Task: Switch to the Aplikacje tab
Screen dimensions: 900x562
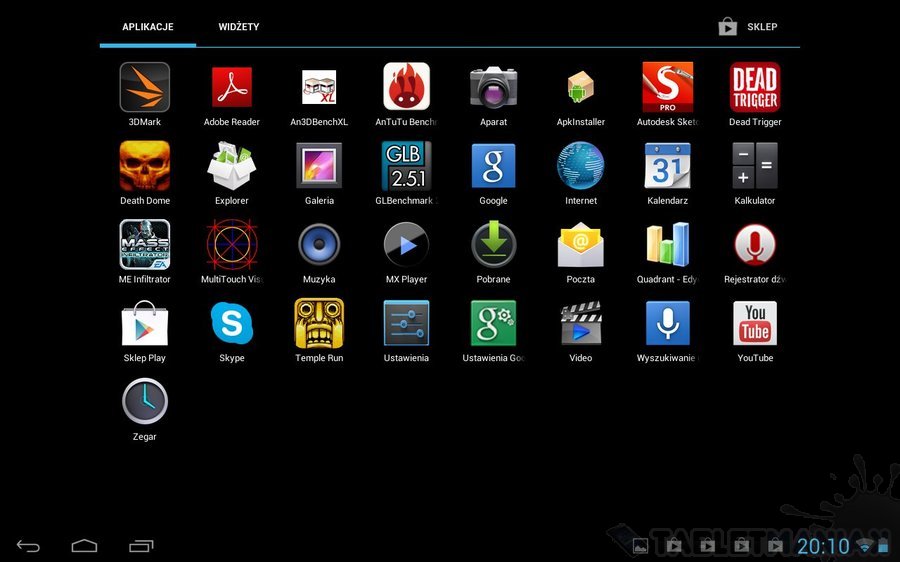Action: 148,27
